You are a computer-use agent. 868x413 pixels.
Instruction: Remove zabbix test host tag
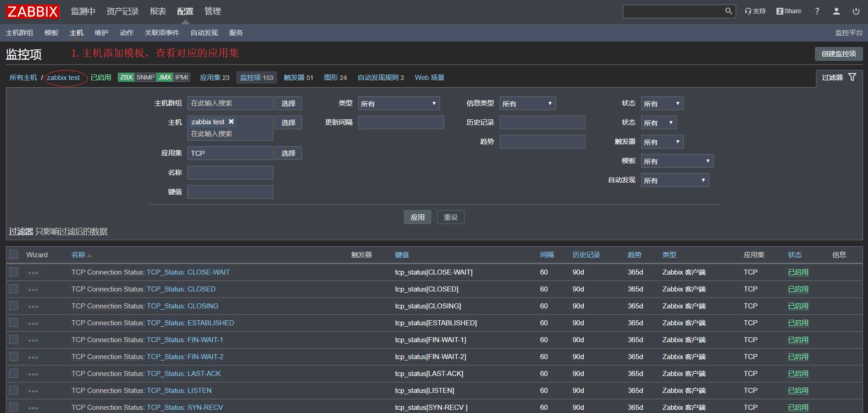[x=231, y=122]
